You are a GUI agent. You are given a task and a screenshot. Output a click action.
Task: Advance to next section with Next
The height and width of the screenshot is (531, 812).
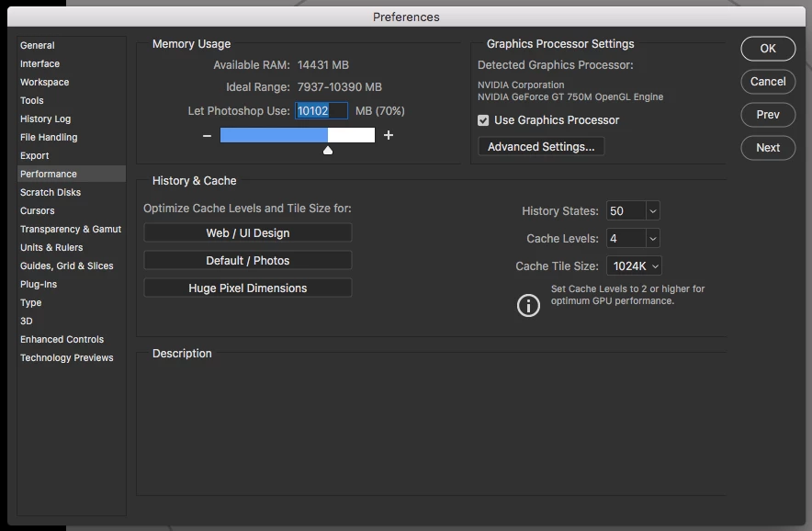768,148
